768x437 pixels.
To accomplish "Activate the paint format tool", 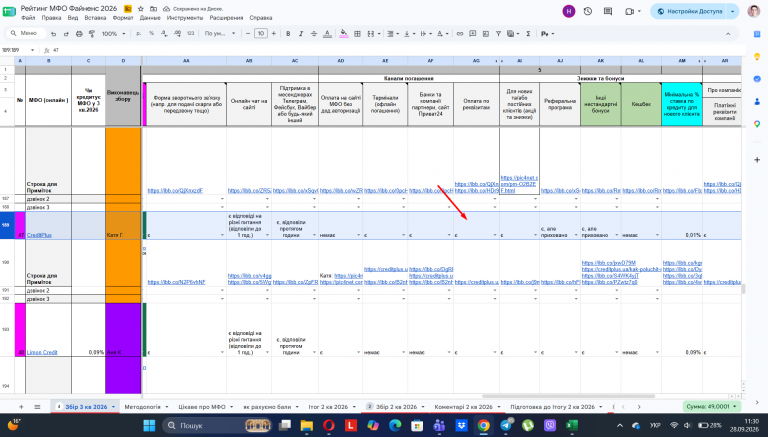I will click(x=92, y=34).
